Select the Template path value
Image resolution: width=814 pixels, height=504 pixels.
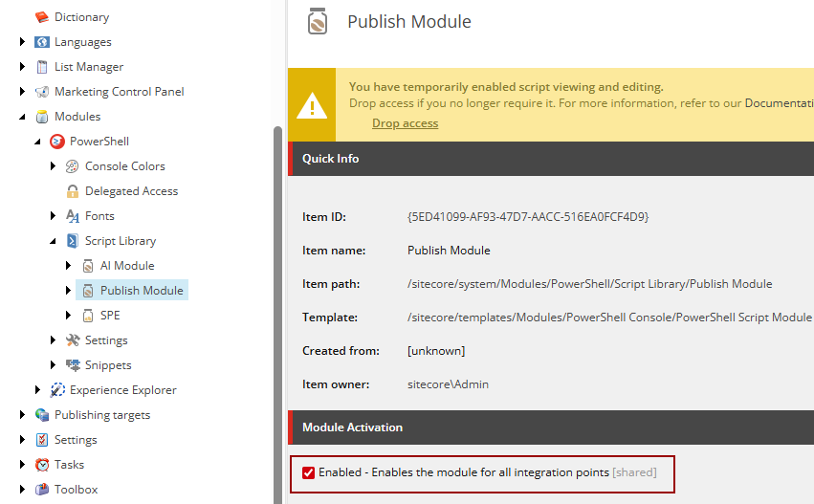[609, 318]
